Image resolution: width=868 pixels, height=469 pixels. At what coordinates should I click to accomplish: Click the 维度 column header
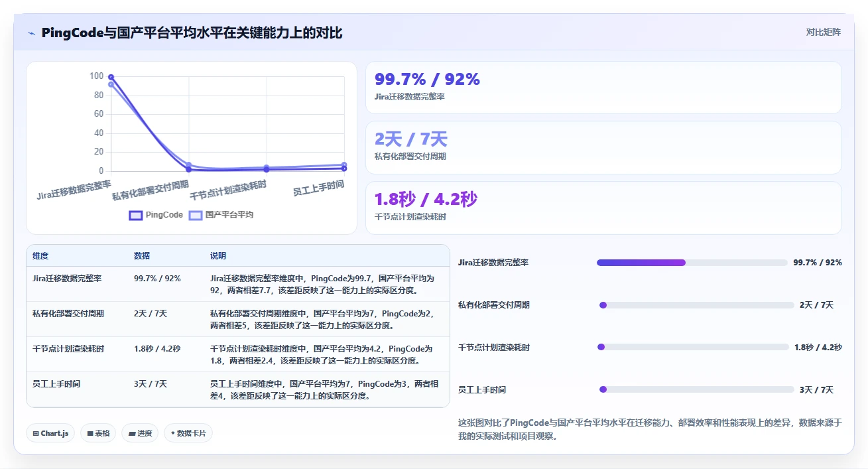click(40, 256)
